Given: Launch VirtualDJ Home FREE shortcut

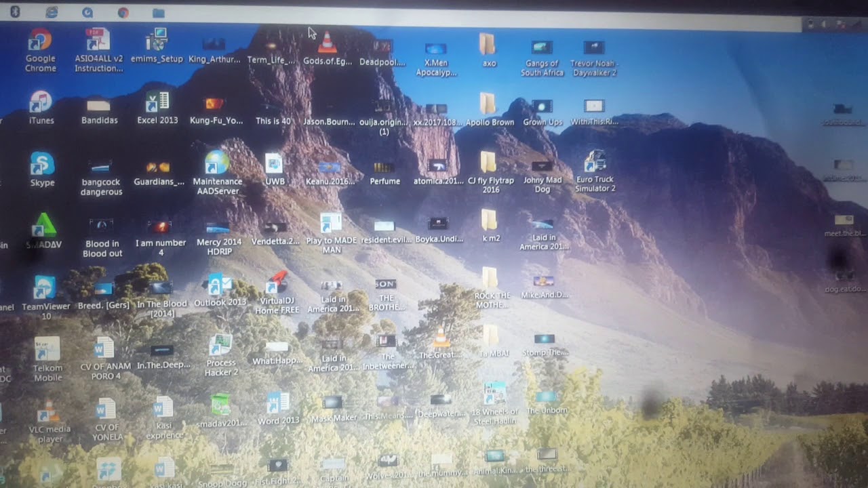Looking at the screenshot, I should tap(277, 293).
